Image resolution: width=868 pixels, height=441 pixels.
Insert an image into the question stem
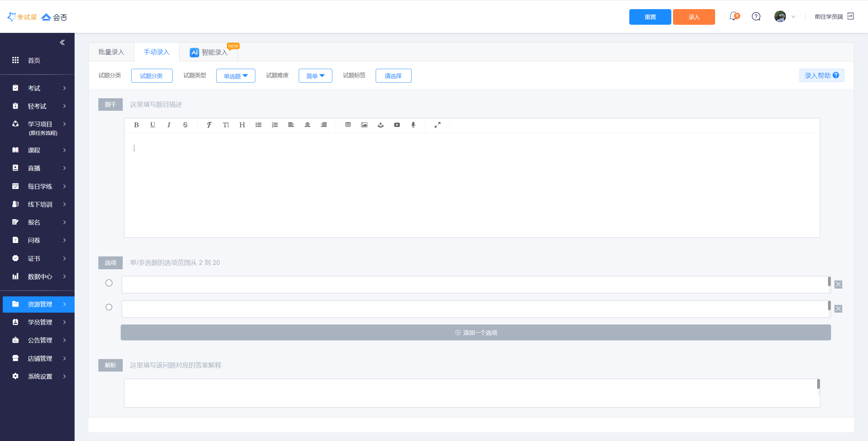point(364,125)
